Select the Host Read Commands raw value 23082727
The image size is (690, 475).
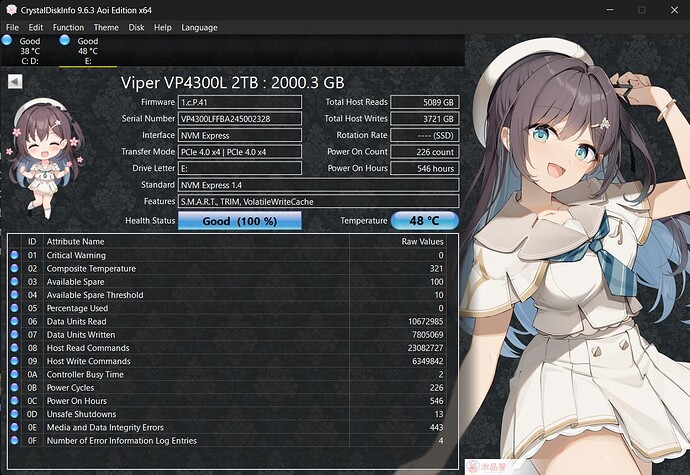426,348
